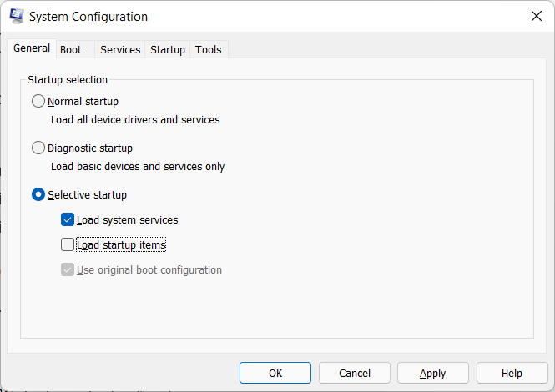The height and width of the screenshot is (392, 555).
Task: Enable the Load startup items checkbox
Action: click(68, 244)
